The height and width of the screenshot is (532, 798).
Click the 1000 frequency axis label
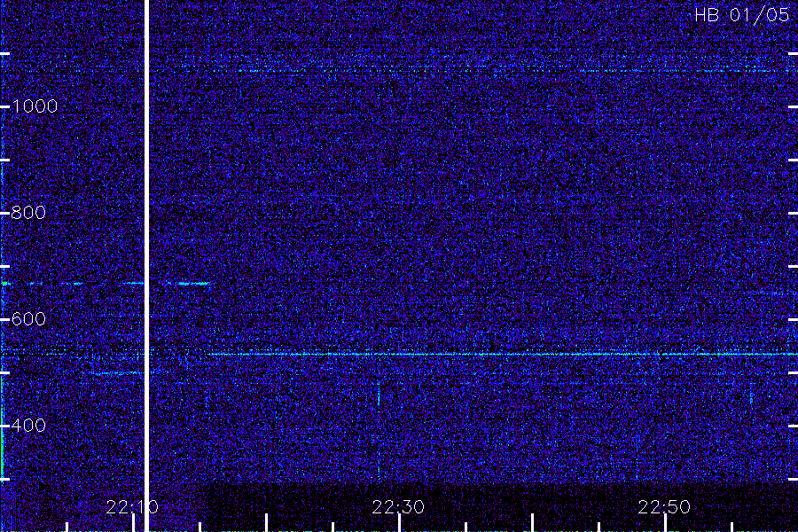35,106
